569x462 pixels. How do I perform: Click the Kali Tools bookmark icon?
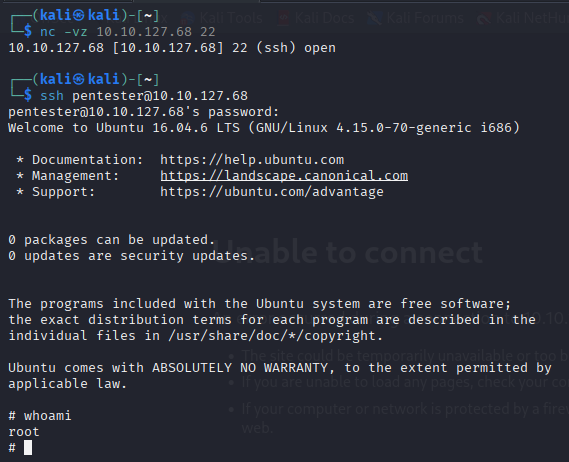188,18
